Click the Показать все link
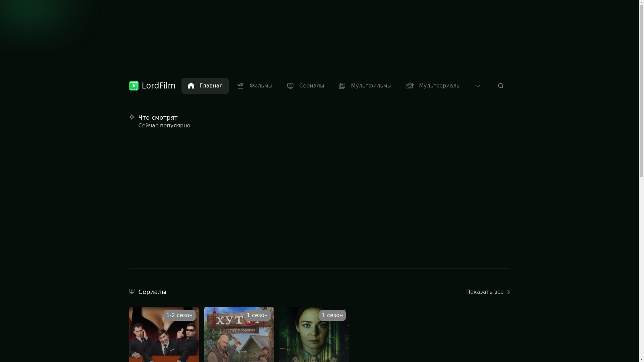Image resolution: width=644 pixels, height=362 pixels. [485, 292]
